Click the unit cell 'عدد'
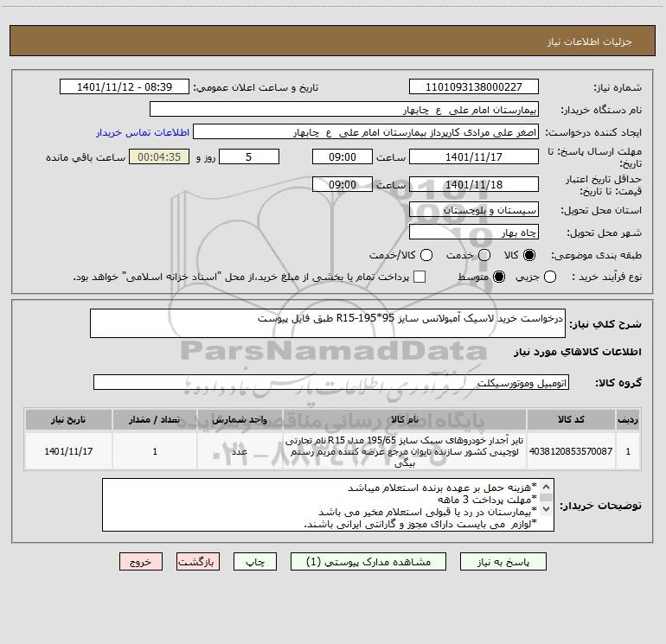 (240, 451)
